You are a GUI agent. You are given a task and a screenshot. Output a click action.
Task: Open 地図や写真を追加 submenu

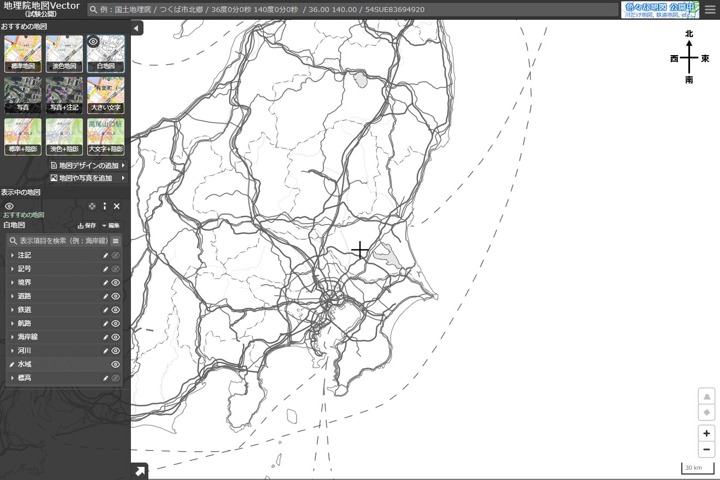88,178
